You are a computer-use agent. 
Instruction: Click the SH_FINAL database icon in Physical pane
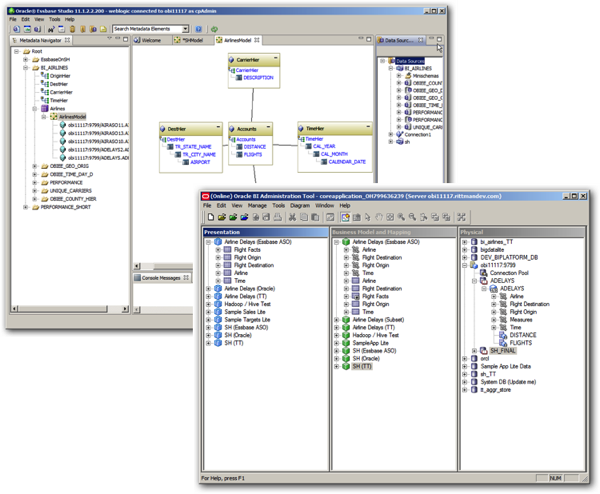click(x=484, y=351)
